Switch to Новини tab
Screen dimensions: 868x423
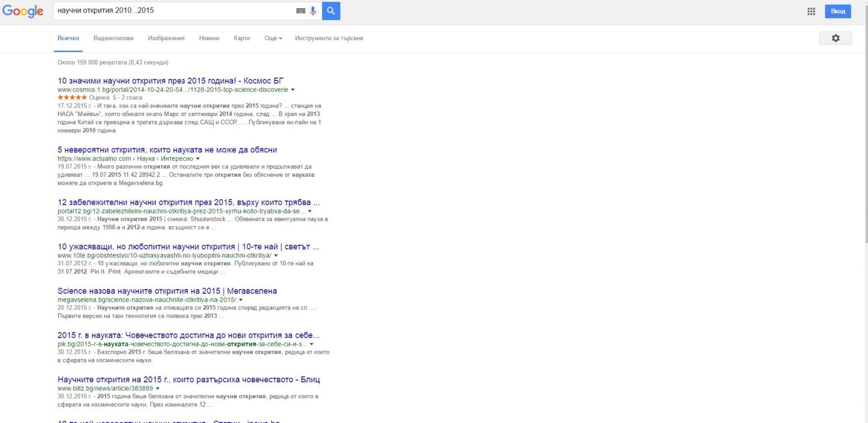click(209, 38)
